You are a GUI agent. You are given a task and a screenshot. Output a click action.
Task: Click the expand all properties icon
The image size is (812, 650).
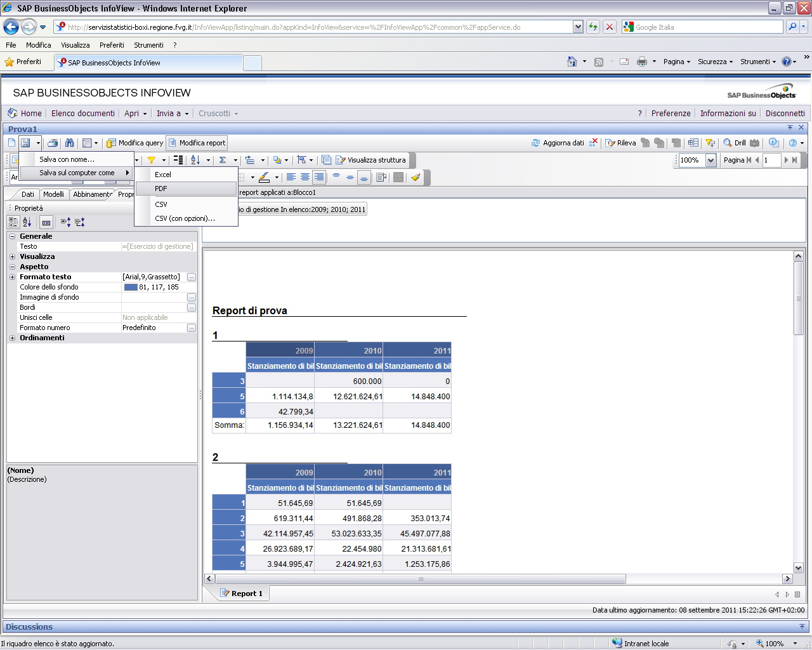tap(66, 222)
